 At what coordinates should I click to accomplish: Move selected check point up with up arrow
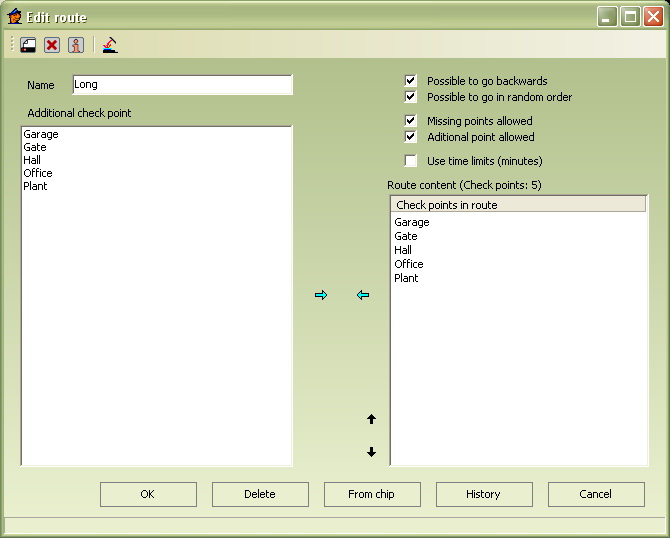[x=371, y=419]
